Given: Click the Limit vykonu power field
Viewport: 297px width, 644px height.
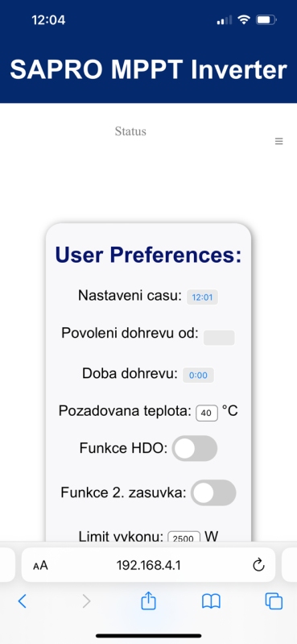Looking at the screenshot, I should (x=184, y=536).
